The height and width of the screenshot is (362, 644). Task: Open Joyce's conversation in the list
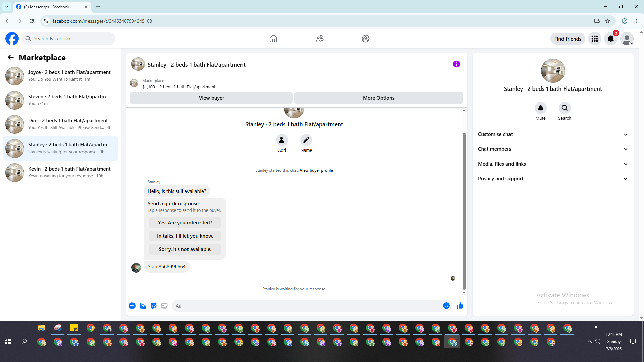[60, 76]
